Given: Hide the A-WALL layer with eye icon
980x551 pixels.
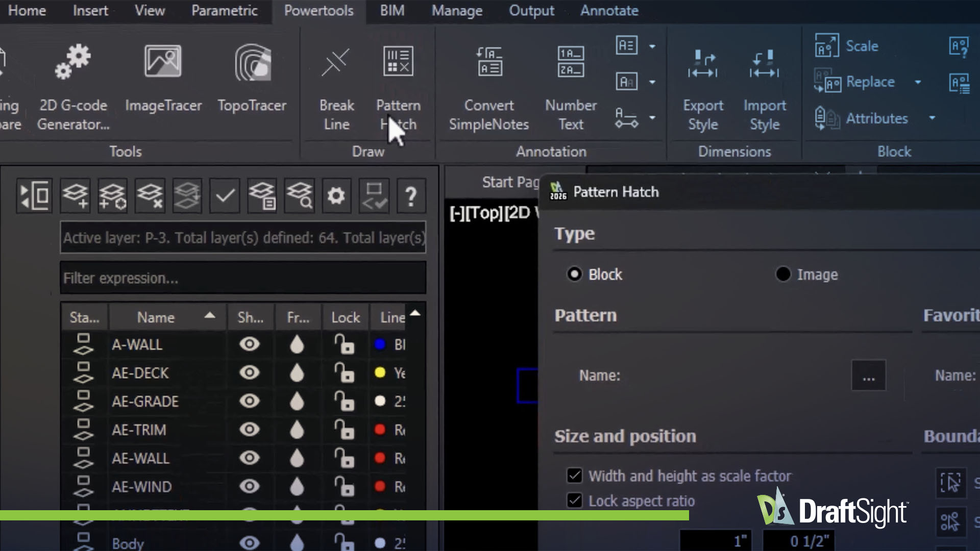Looking at the screenshot, I should point(250,344).
